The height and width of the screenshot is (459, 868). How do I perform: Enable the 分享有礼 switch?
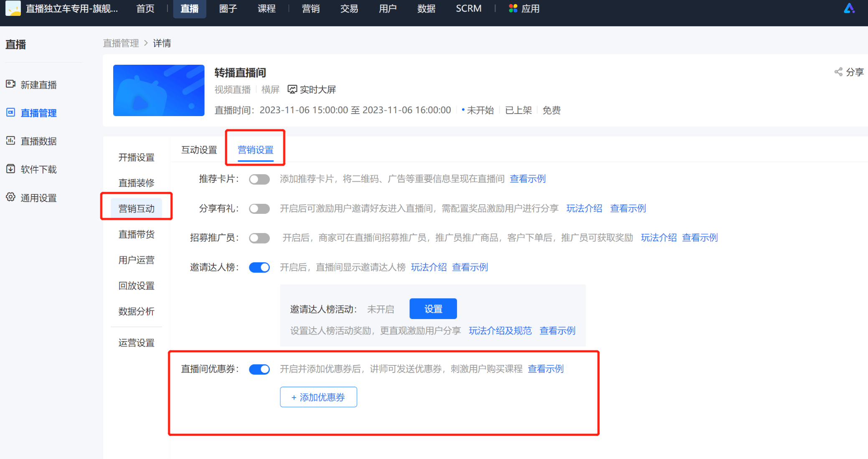point(259,208)
